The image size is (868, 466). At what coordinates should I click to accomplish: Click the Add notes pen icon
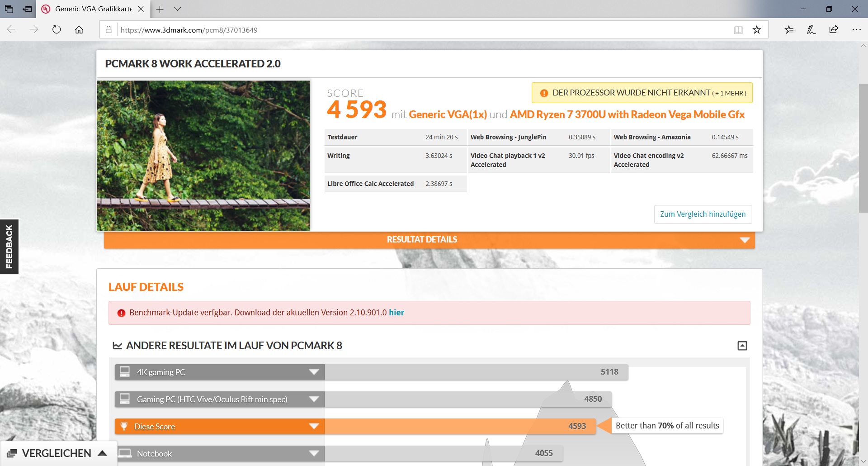click(811, 30)
